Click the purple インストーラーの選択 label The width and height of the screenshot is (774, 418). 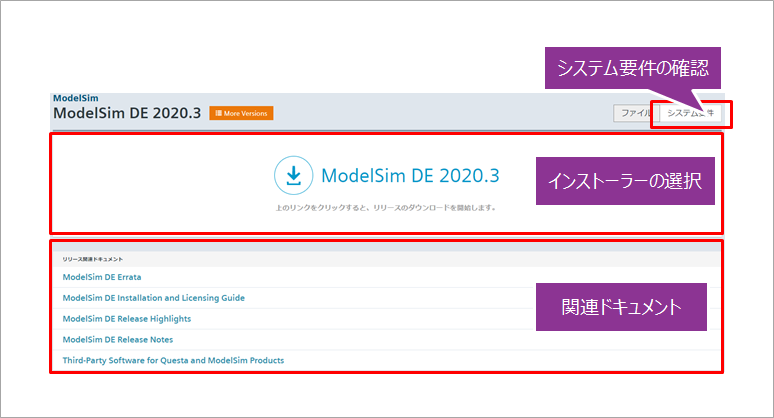click(626, 181)
